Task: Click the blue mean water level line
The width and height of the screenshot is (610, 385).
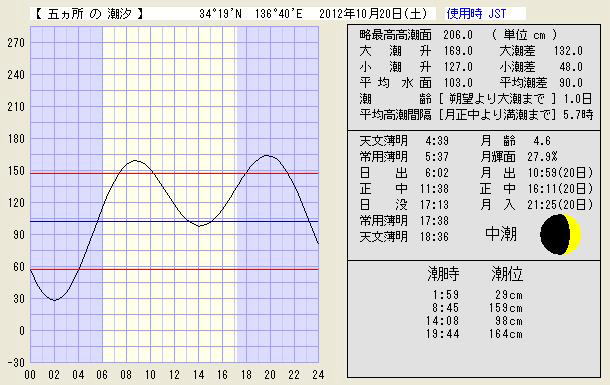Action: click(x=174, y=221)
